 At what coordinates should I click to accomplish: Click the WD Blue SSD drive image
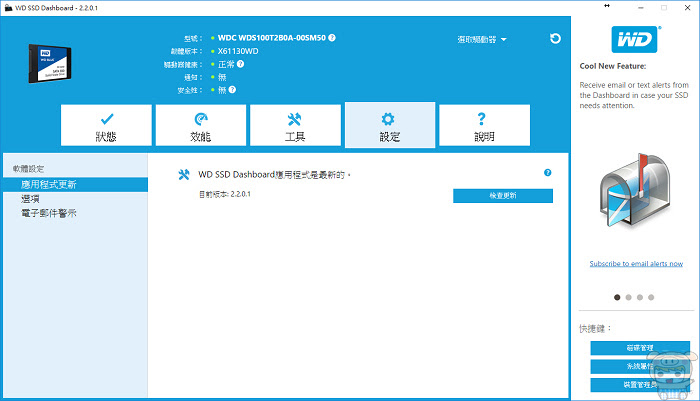click(50, 63)
